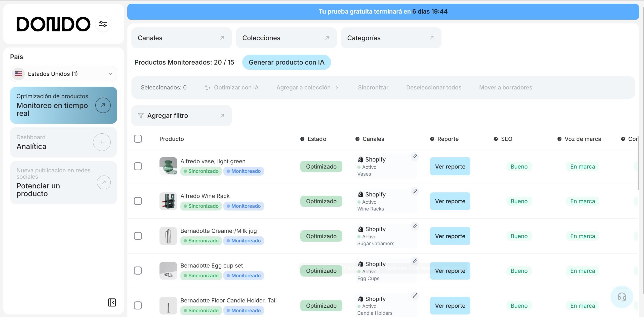Viewport: 644px width, 317px height.
Task: Select the Bernadotte Creamer/Milk jug checkbox
Action: pyautogui.click(x=138, y=236)
